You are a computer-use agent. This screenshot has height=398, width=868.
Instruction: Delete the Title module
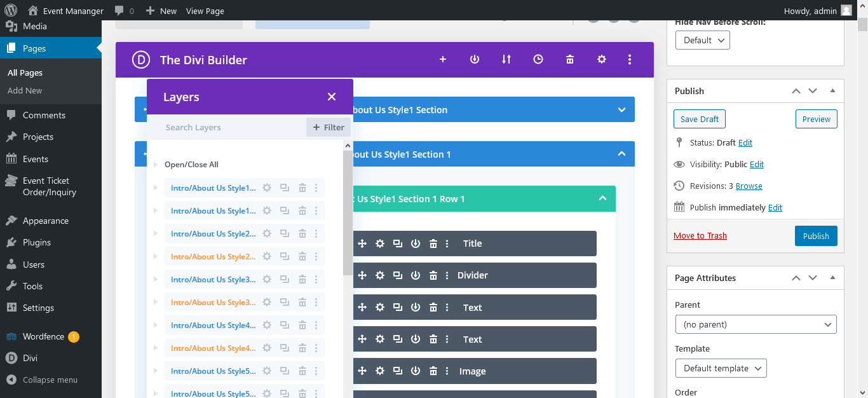433,244
